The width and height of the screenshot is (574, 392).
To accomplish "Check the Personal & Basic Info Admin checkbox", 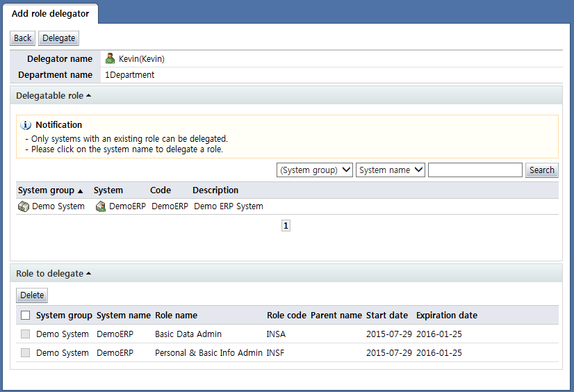I will [x=26, y=353].
